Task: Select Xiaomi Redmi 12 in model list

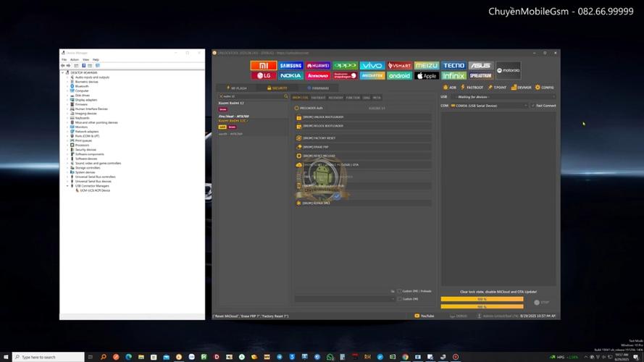Action: coord(231,103)
